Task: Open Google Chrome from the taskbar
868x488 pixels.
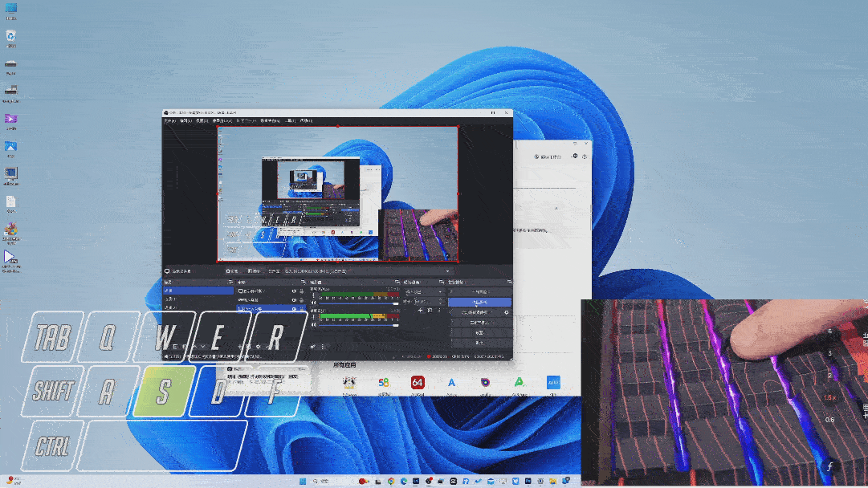Action: coord(391,481)
